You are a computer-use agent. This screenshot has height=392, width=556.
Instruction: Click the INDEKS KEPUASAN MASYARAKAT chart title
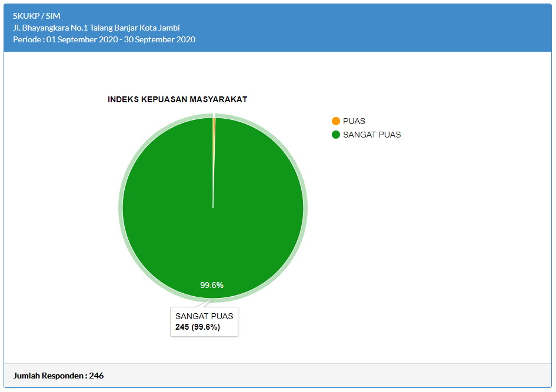point(177,99)
